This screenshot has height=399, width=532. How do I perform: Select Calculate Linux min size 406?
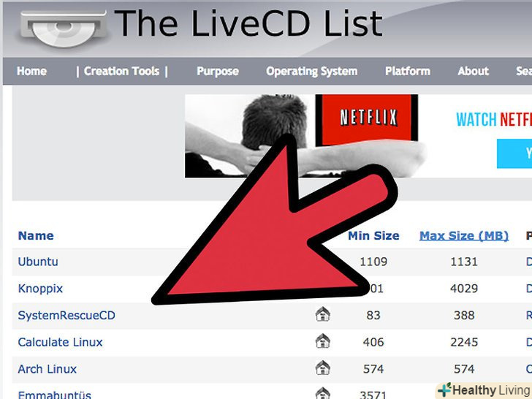click(373, 342)
